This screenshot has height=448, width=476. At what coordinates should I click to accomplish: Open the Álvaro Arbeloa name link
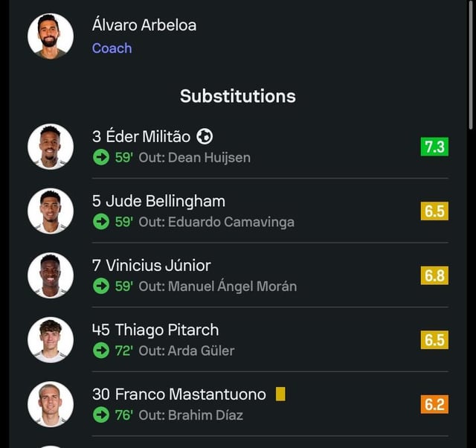pos(144,25)
